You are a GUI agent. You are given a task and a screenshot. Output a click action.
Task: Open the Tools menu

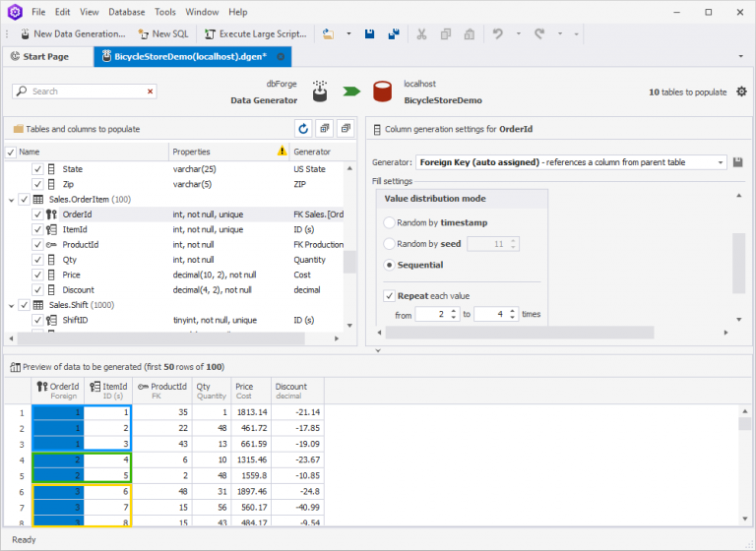pos(165,12)
